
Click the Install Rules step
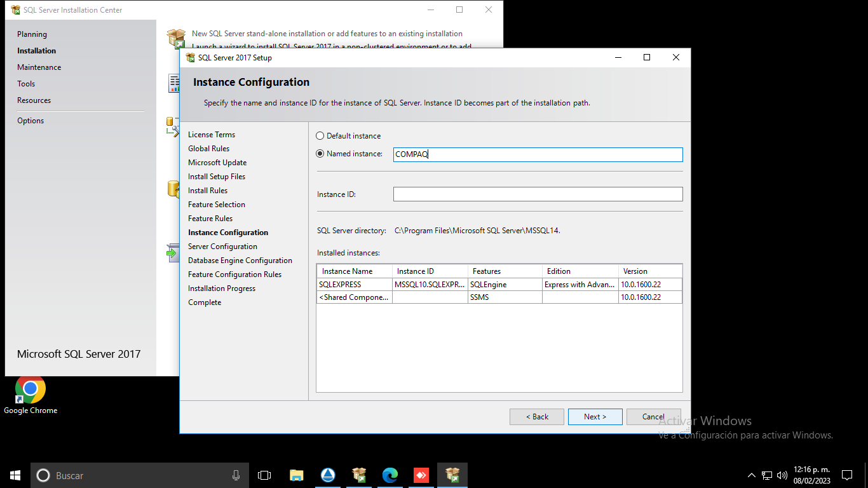point(208,191)
